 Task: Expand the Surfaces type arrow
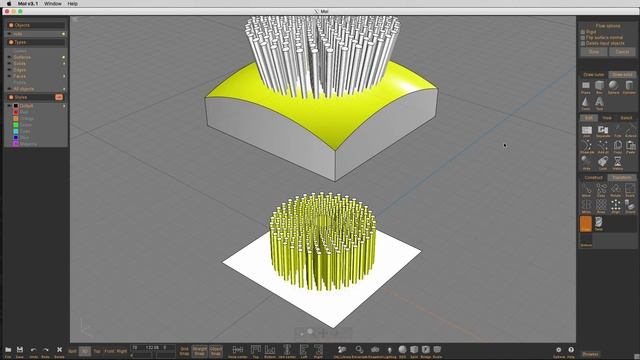[x=9, y=57]
